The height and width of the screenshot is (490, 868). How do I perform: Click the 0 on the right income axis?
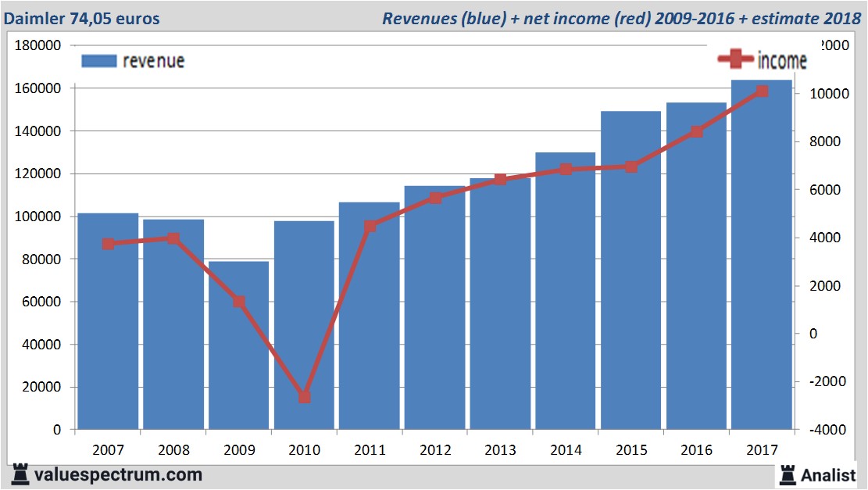pyautogui.click(x=813, y=334)
